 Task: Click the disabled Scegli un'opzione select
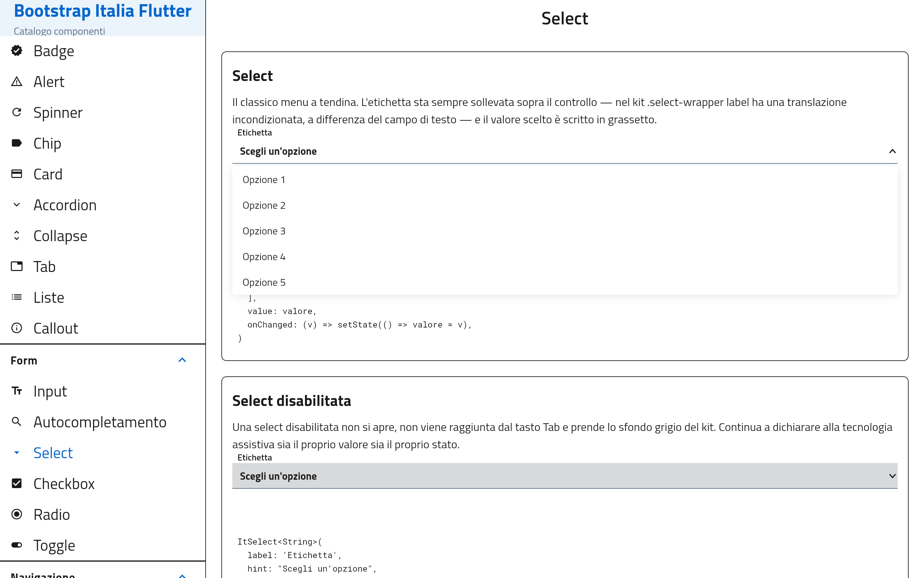[x=565, y=476]
